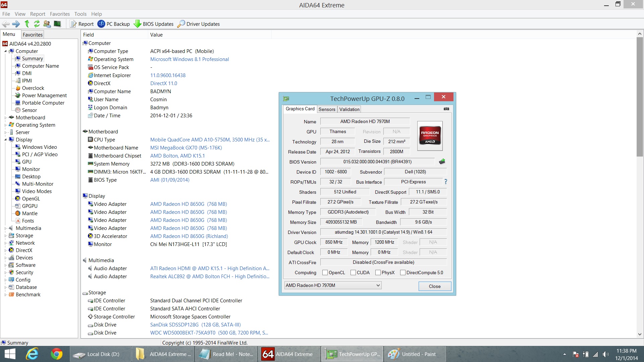Select the Fonts tree item

28,221
